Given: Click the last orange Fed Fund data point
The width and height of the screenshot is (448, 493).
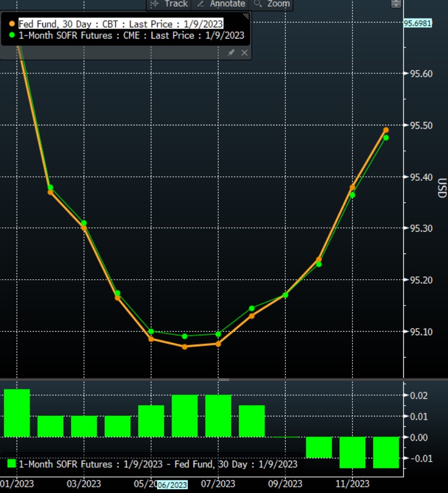Looking at the screenshot, I should coord(386,130).
